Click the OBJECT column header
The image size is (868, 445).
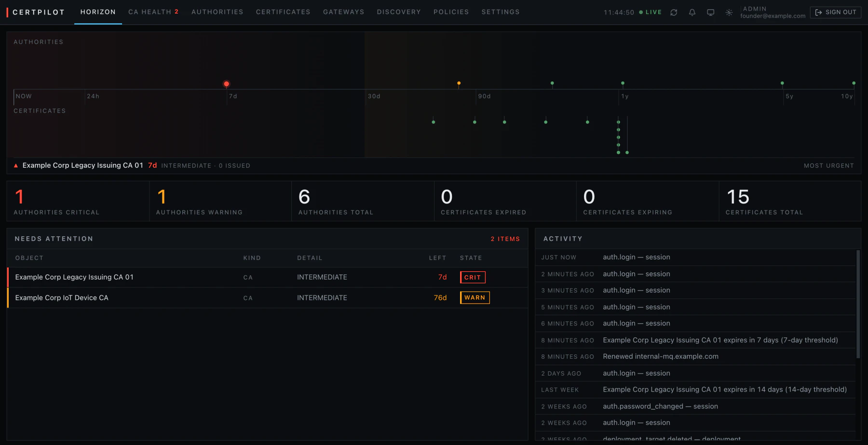click(29, 258)
